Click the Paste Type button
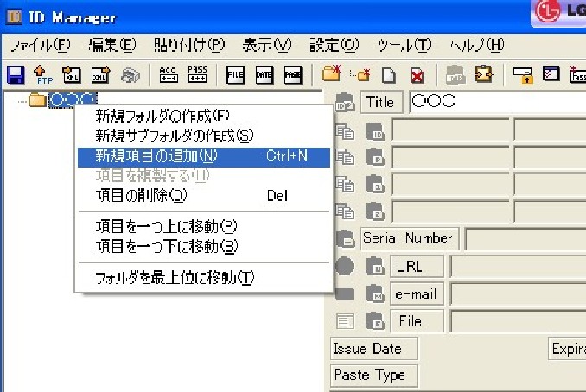The image size is (586, 392). point(374,376)
